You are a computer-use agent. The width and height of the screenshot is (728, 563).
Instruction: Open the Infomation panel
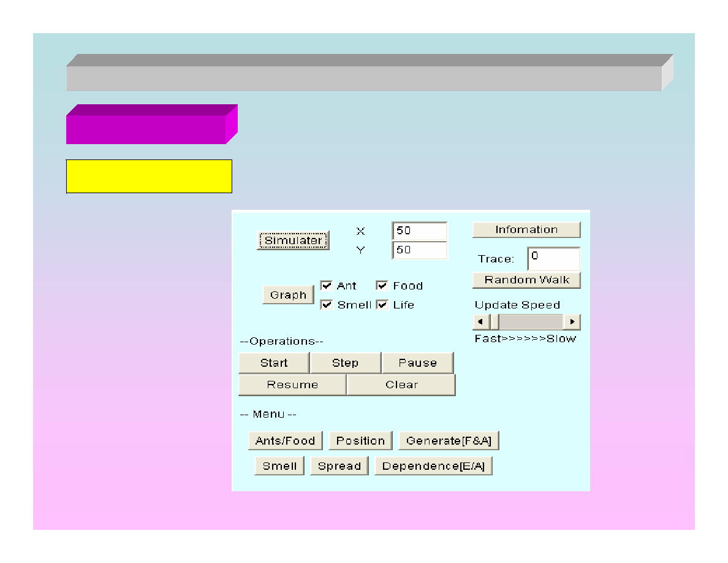(526, 230)
